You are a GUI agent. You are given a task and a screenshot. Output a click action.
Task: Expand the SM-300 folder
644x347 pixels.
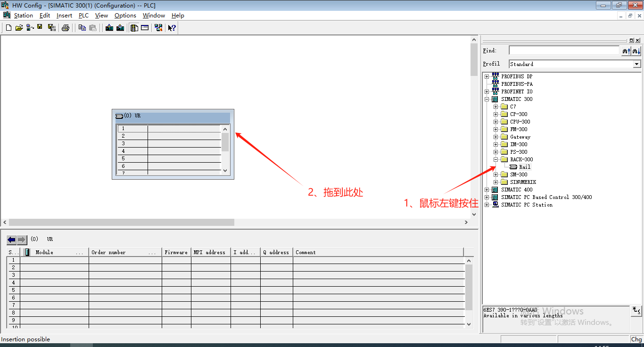coord(495,174)
